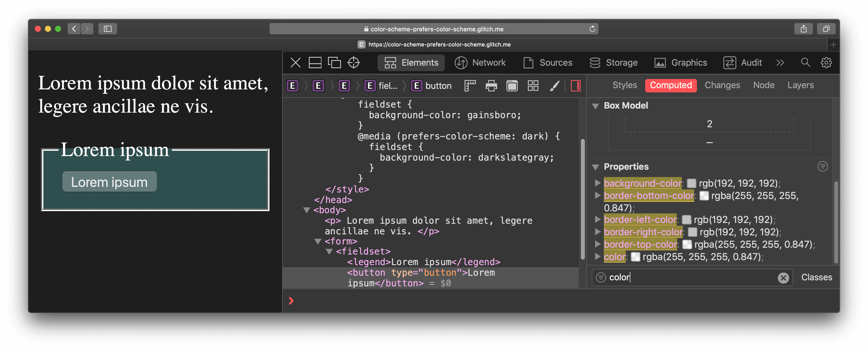
Task: Select the node picker tool icon
Action: tap(355, 62)
